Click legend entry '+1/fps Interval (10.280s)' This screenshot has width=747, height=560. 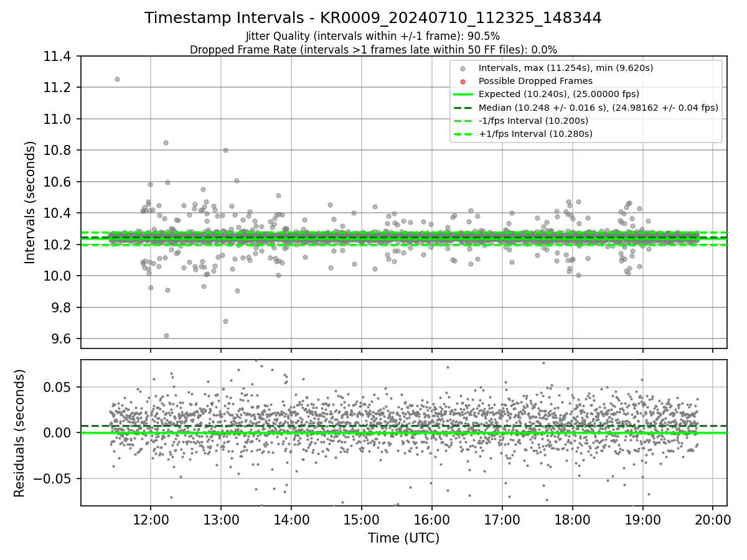(x=535, y=134)
